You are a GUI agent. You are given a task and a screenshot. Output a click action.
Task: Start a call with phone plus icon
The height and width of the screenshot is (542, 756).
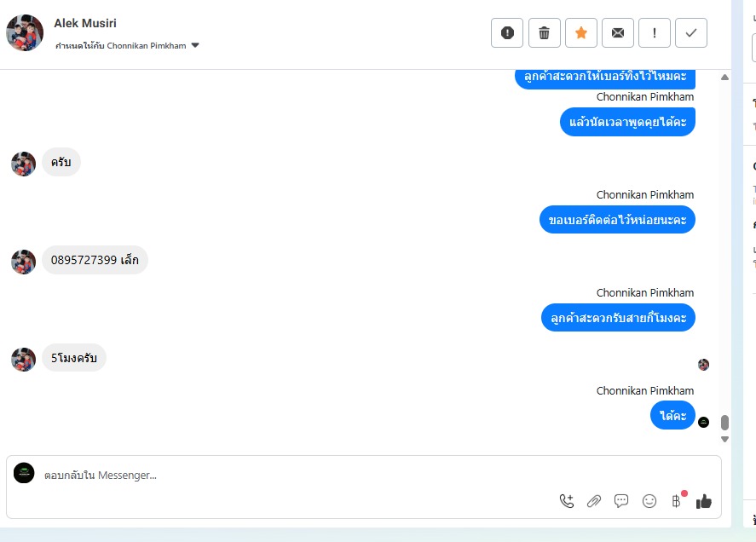(567, 501)
